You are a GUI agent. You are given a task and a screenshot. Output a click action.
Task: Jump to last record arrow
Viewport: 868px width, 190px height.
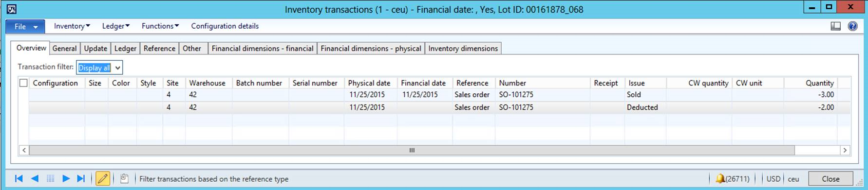coord(81,178)
